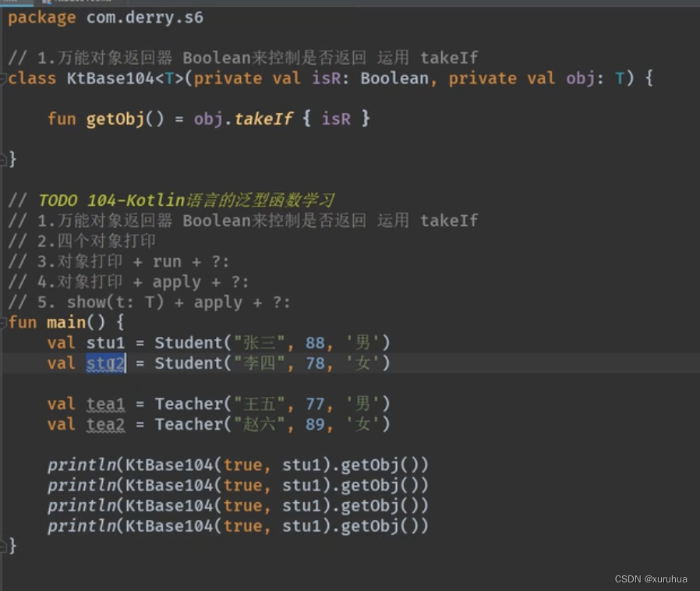Image resolution: width=700 pixels, height=591 pixels.
Task: Click the stu1 variable declaration
Action: pyautogui.click(x=105, y=343)
